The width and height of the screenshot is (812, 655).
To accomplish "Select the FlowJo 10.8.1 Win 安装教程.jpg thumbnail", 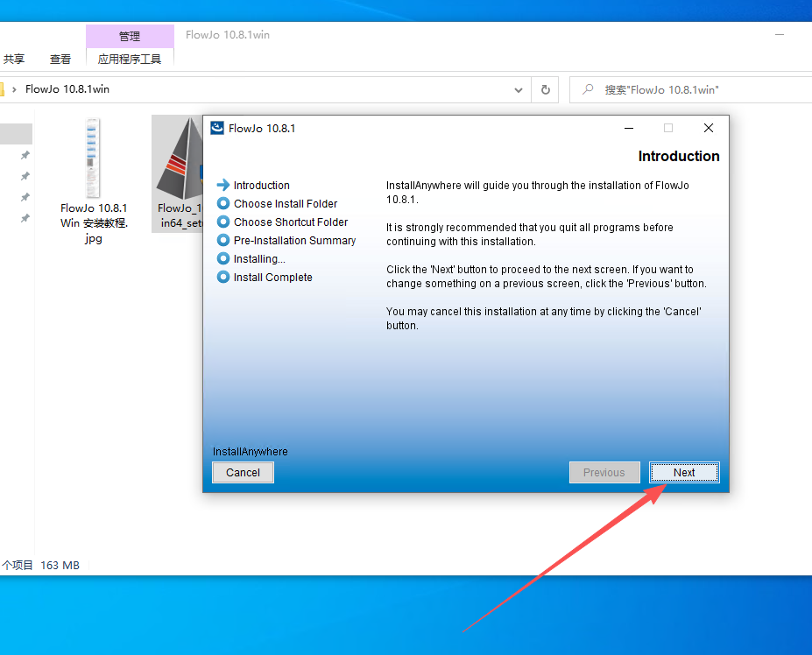I will tap(93, 159).
